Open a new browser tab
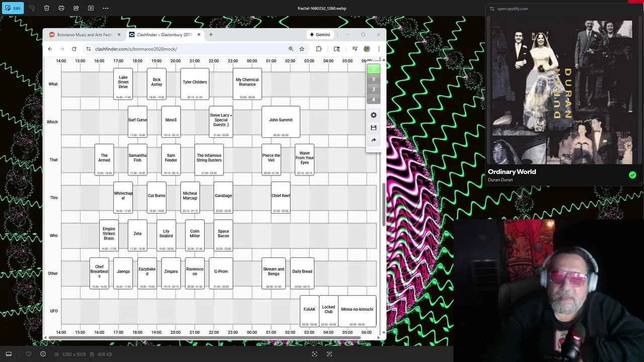644x362 pixels. pyautogui.click(x=211, y=35)
